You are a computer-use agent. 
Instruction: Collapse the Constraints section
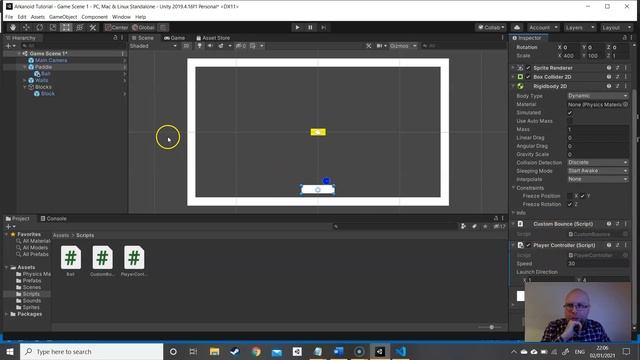tap(513, 188)
